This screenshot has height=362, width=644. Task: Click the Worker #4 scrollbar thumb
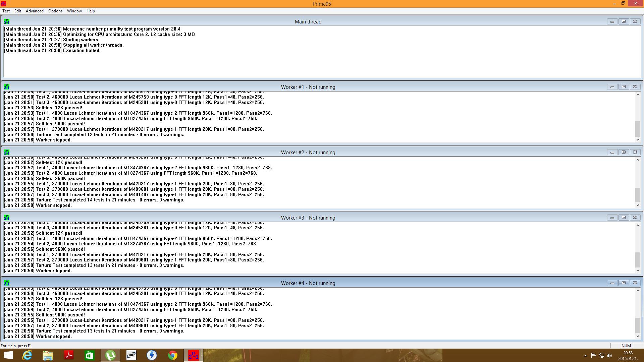638,325
